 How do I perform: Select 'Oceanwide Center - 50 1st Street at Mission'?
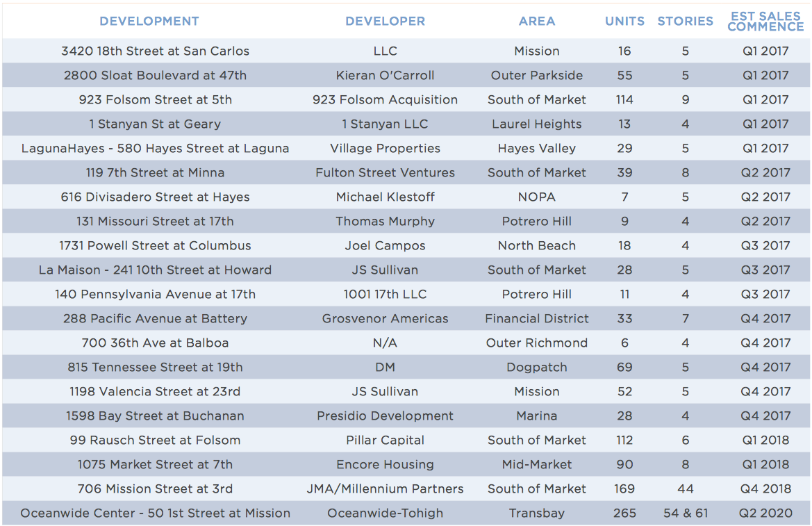155,513
